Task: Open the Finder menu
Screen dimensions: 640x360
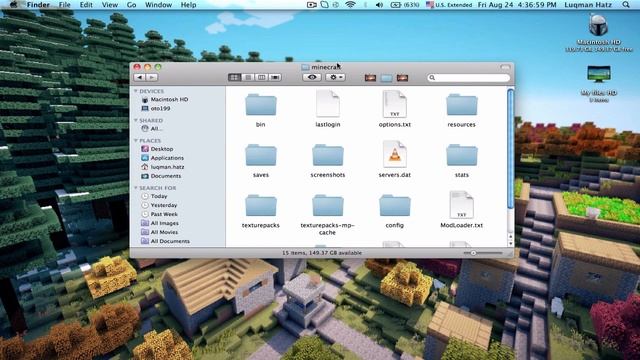Action: [x=38, y=5]
